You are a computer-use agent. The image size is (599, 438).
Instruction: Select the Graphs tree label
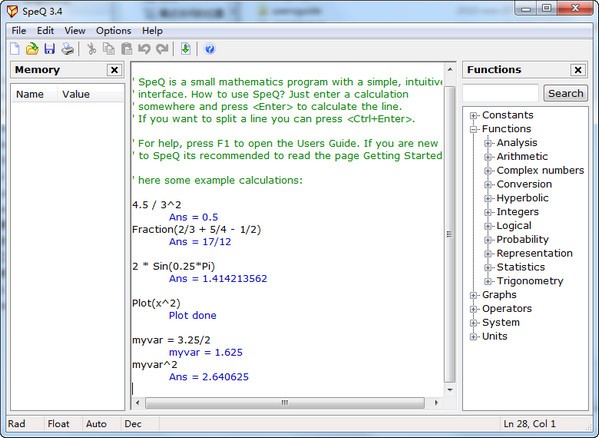point(499,295)
